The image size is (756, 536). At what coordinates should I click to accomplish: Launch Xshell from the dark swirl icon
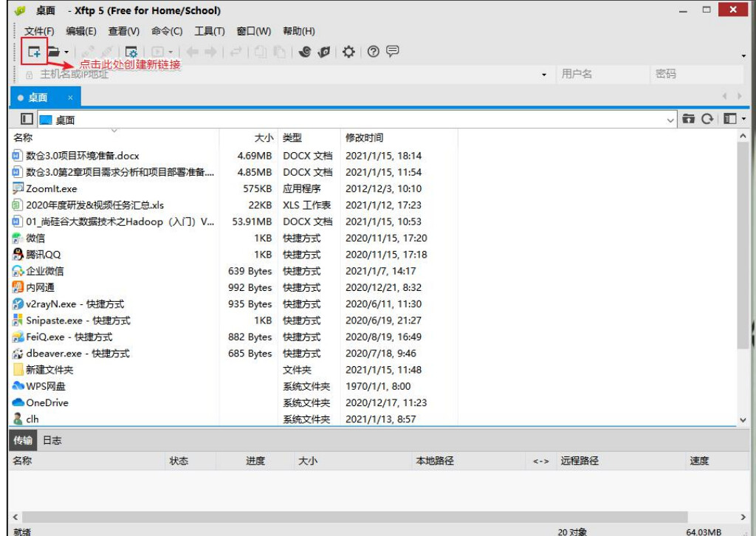pyautogui.click(x=305, y=52)
